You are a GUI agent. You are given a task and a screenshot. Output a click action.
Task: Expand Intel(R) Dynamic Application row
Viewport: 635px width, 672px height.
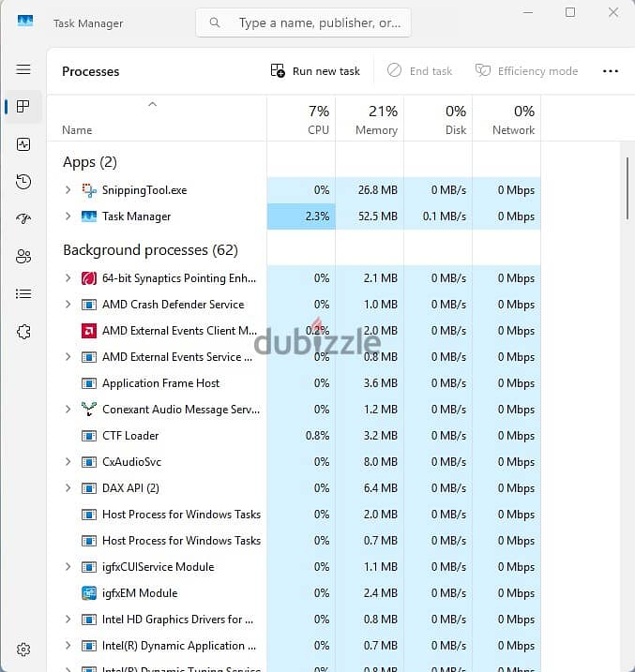coord(68,646)
